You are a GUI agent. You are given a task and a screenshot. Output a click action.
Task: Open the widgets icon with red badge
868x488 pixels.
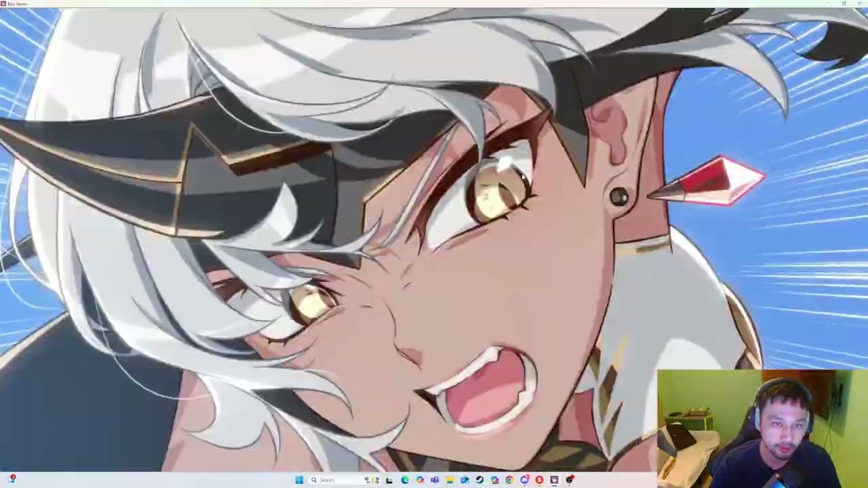[10, 480]
